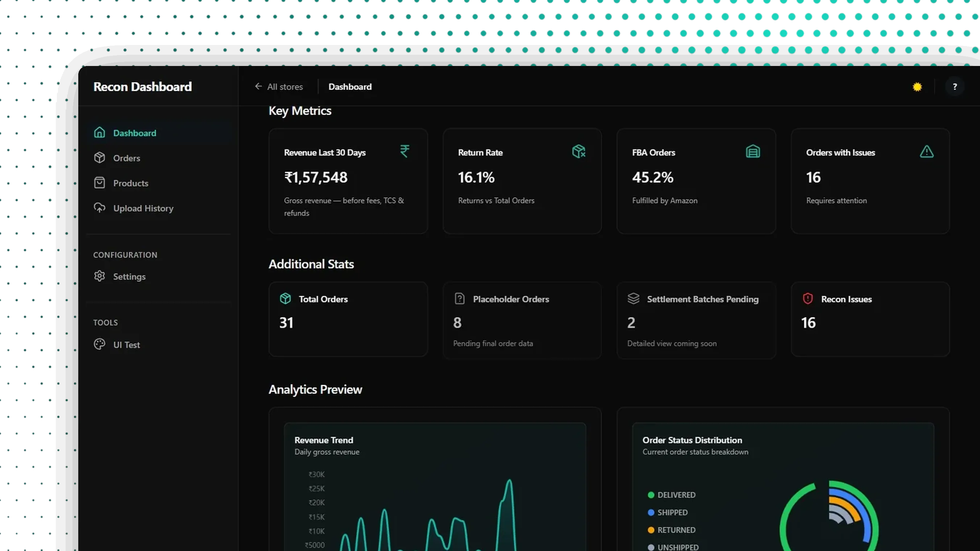Click the ₹1,57,548 revenue value
The height and width of the screenshot is (551, 980).
coord(316,177)
